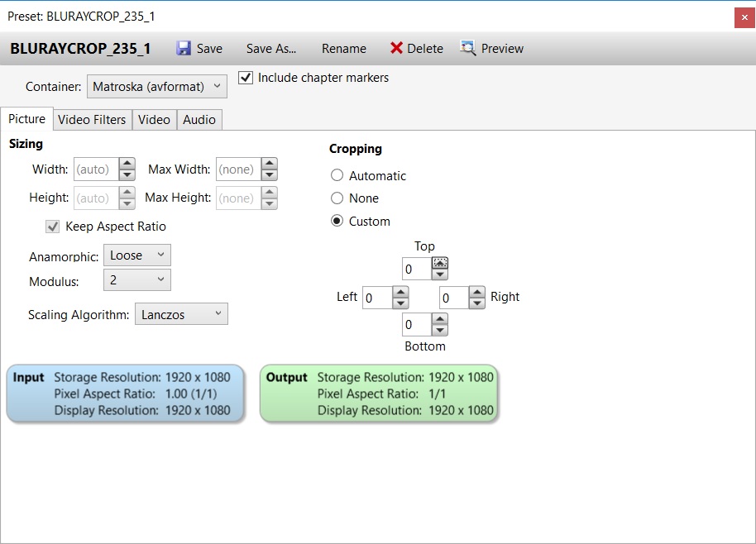
Task: Decrease Bottom crop with down arrow
Action: tap(440, 331)
